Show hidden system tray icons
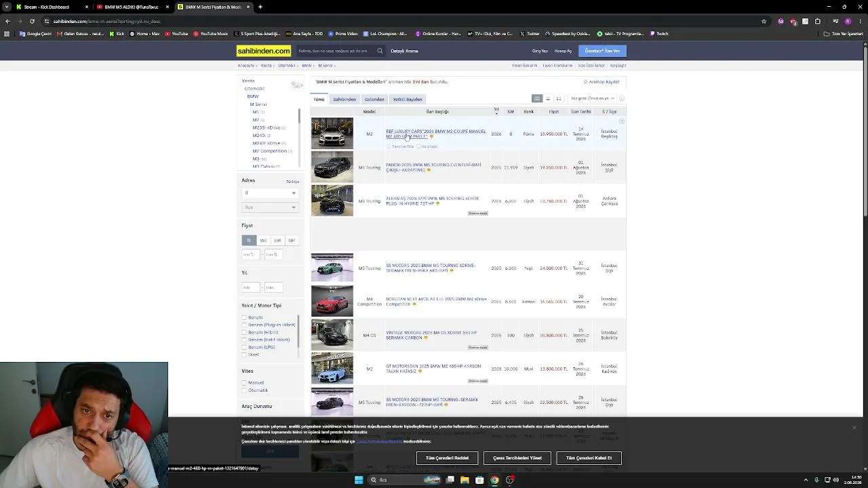 point(806,480)
